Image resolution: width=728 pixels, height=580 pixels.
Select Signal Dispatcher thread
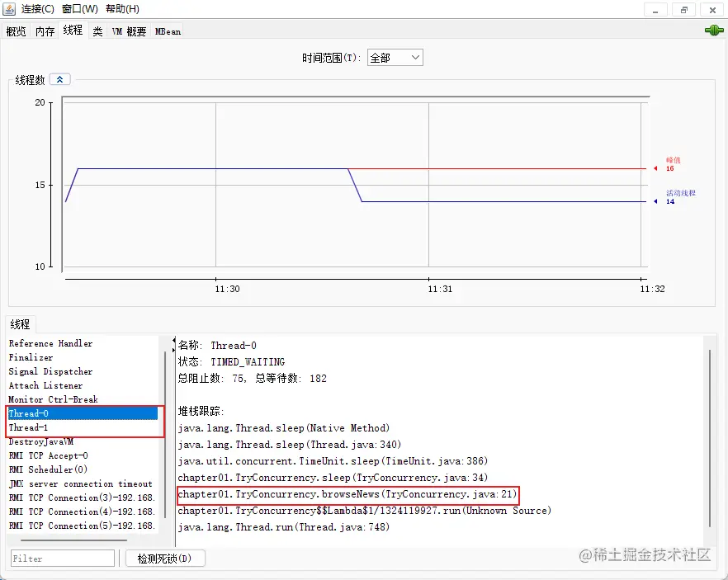click(x=83, y=371)
